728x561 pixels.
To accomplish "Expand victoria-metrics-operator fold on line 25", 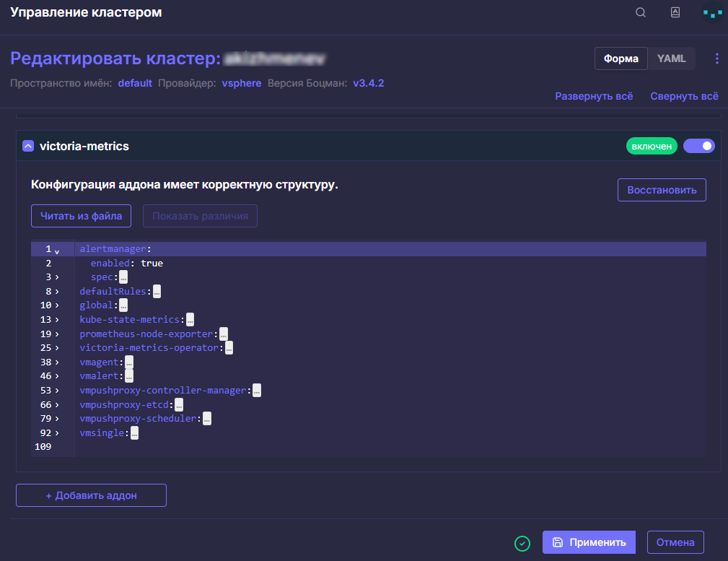I will pos(57,348).
